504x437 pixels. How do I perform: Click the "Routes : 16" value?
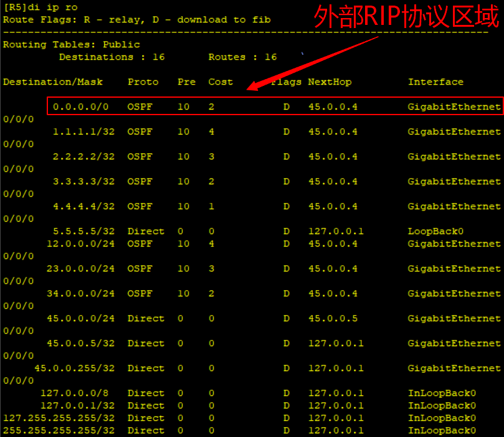(x=243, y=57)
